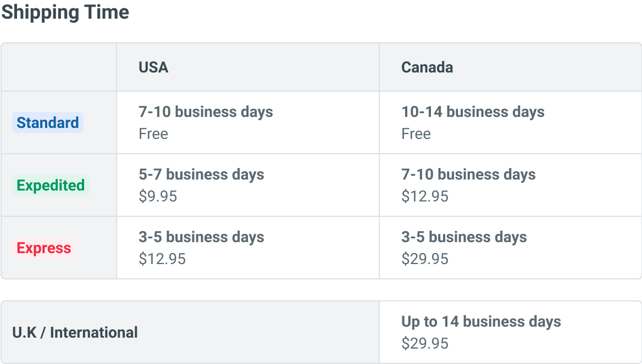Screen dimensions: 642x364
Task: Select the Expedited shipping label
Action: (x=51, y=185)
